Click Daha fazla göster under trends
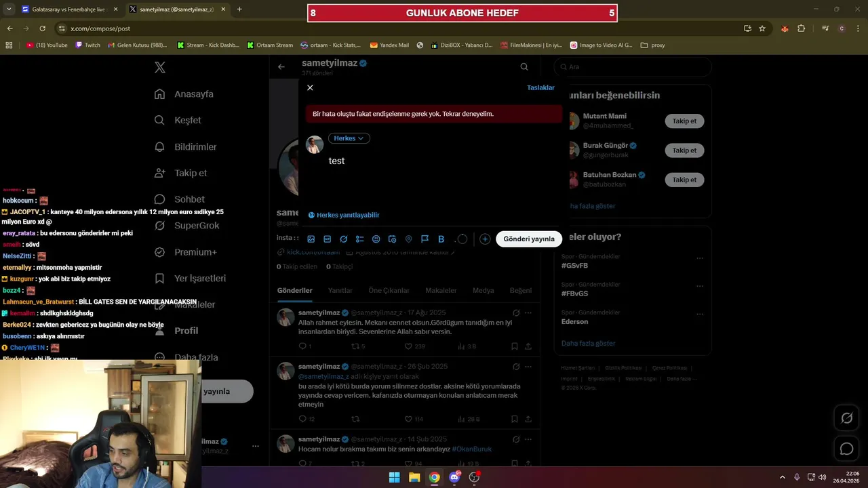 point(589,343)
